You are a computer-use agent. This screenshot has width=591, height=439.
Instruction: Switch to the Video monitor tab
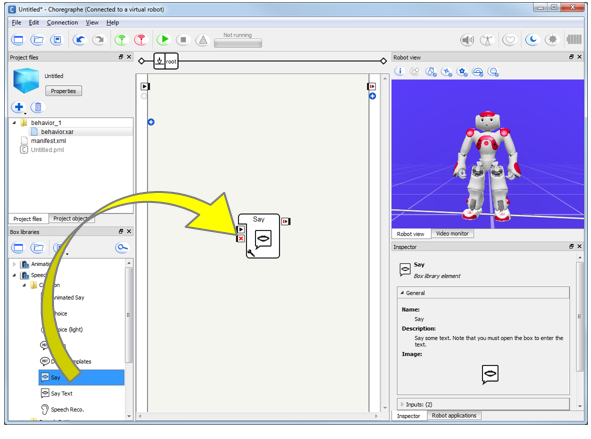pos(452,234)
